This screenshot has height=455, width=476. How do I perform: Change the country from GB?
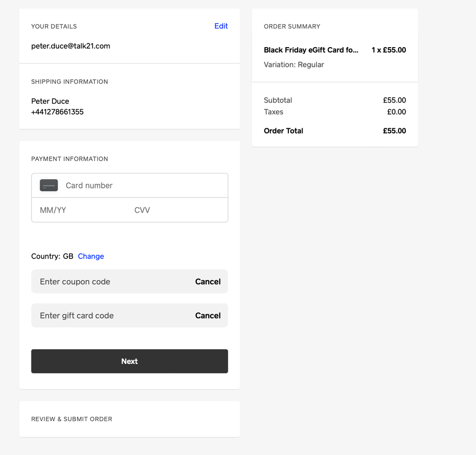tap(91, 257)
